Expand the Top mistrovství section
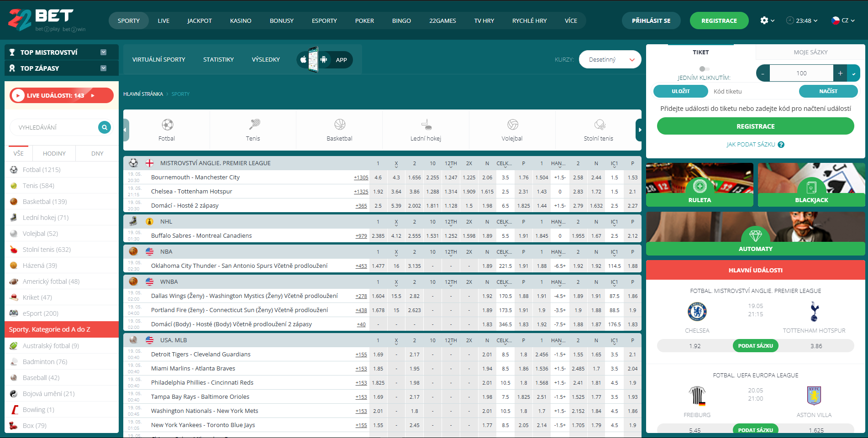Viewport: 868px width, 438px height. coord(103,52)
